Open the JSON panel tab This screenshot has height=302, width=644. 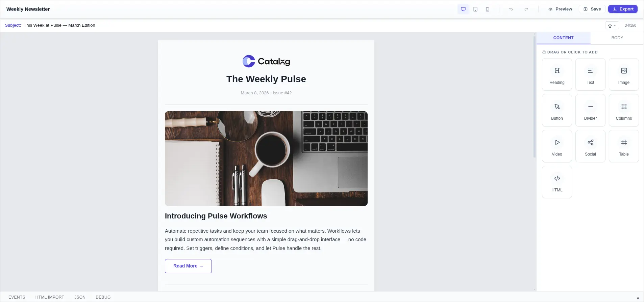[x=80, y=297]
